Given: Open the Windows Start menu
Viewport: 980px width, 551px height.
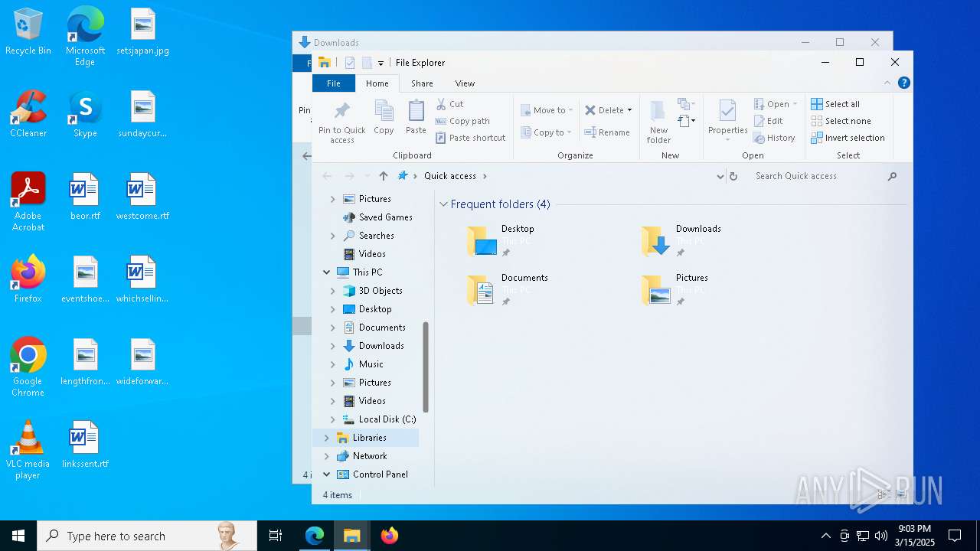Looking at the screenshot, I should point(18,536).
